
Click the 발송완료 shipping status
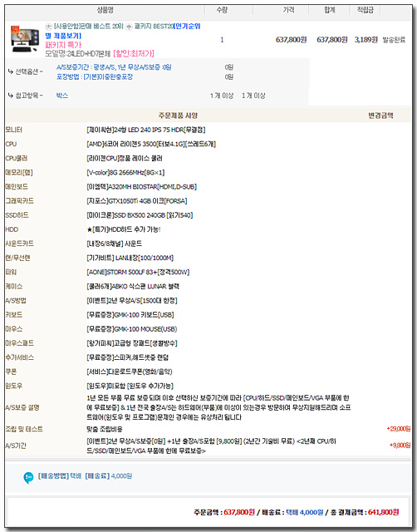395,40
